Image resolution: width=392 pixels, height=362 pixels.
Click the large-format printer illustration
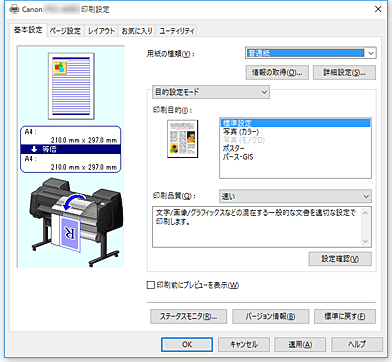[x=75, y=221]
